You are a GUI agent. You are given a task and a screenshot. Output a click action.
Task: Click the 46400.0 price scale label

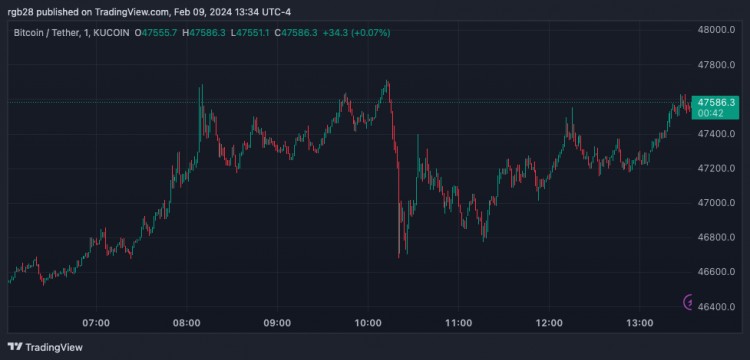(716, 306)
